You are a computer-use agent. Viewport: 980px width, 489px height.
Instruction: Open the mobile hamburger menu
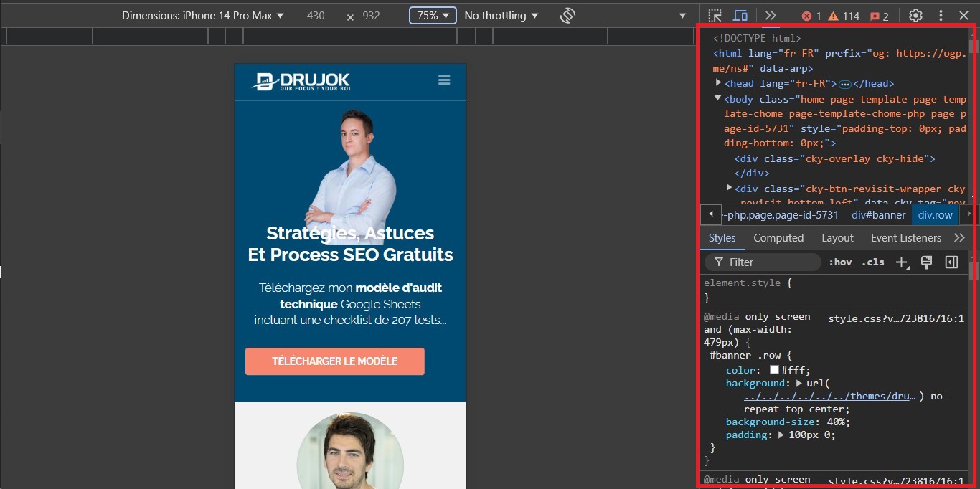(x=444, y=80)
